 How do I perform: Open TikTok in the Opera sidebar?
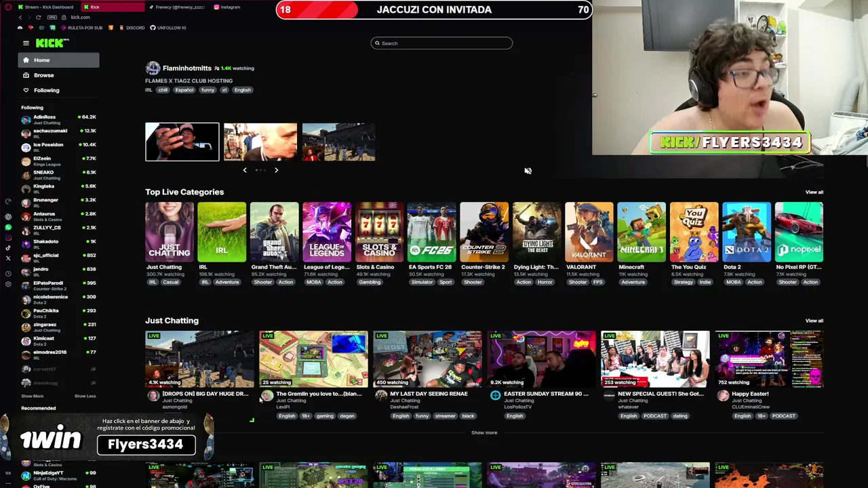click(8, 248)
